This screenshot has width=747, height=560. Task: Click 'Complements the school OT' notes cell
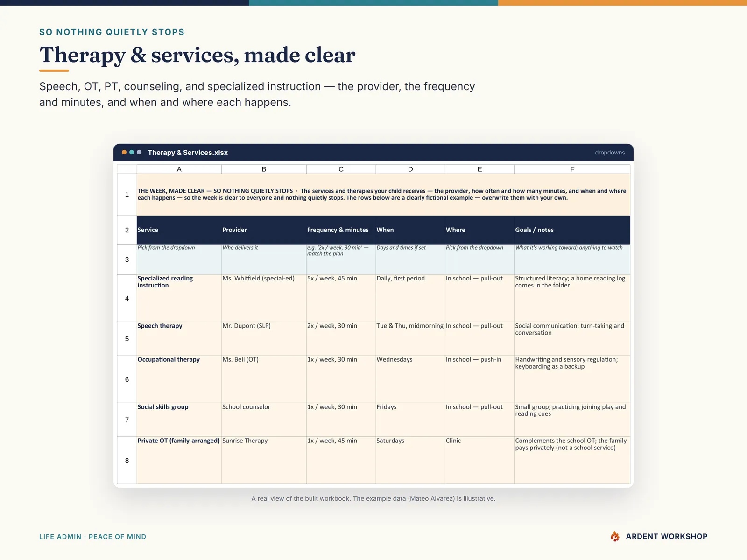[572, 461]
